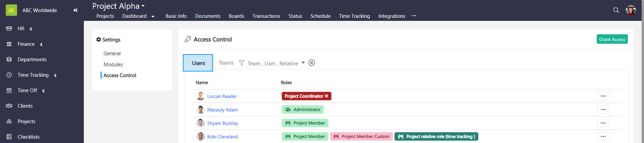Clear the filter with the circled X
Viewport: 644px width, 143px height.
[x=312, y=63]
